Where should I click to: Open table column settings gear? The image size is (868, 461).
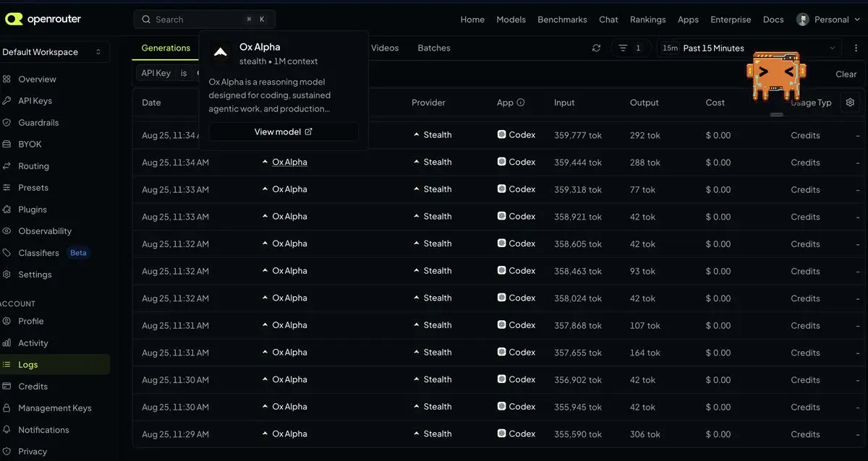point(850,103)
